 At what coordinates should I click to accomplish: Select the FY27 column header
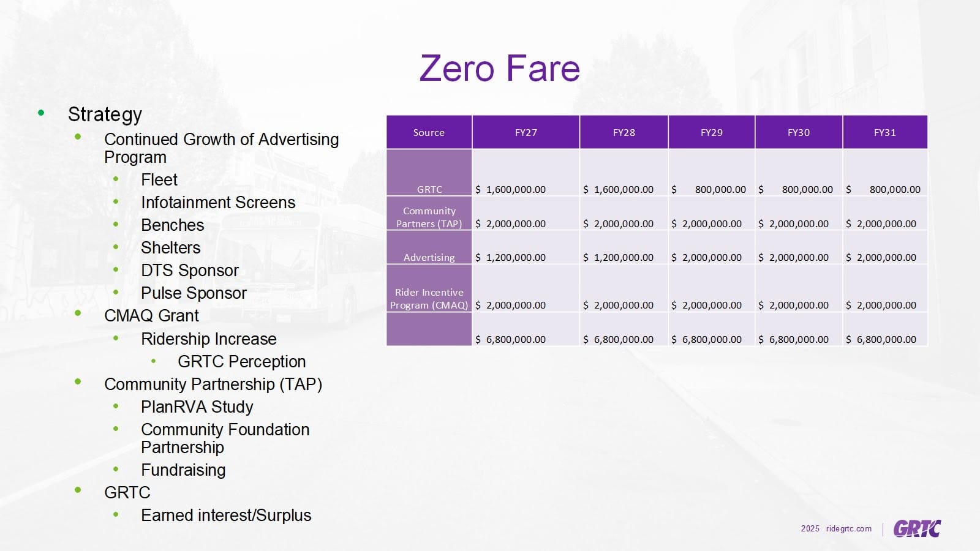[526, 132]
